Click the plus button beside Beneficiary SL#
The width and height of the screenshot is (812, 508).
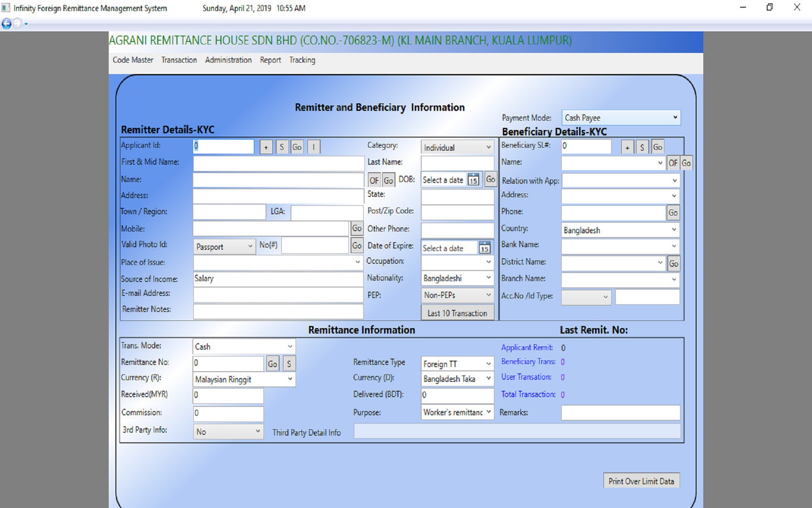[x=627, y=147]
